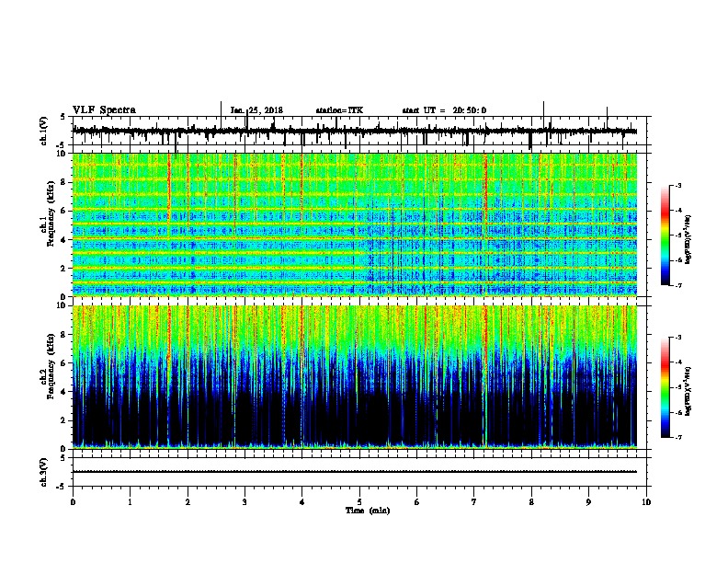The image size is (728, 563).
Task: Click inside the ch.2 spectrogram panel
Action: [355, 377]
